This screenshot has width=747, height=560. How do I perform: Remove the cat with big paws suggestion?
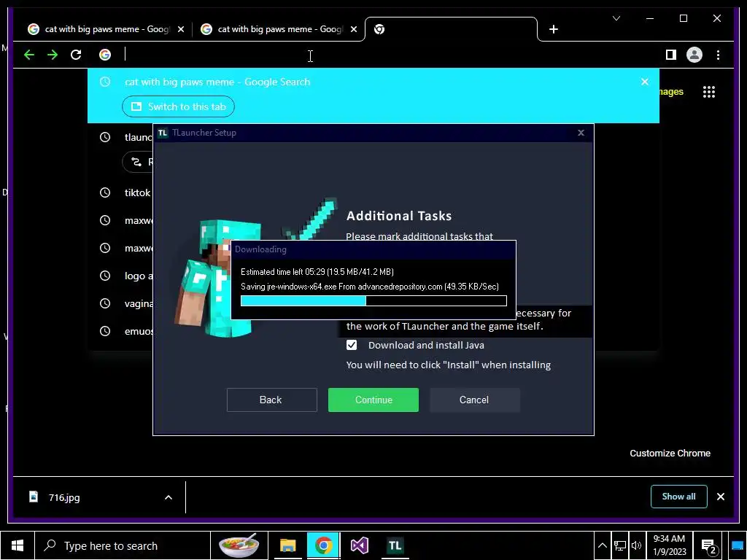(645, 82)
